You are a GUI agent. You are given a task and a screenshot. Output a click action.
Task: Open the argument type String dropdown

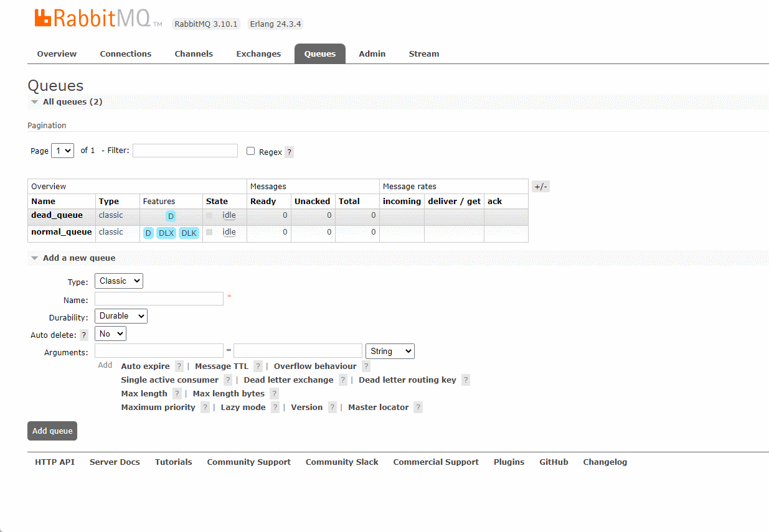(x=390, y=351)
